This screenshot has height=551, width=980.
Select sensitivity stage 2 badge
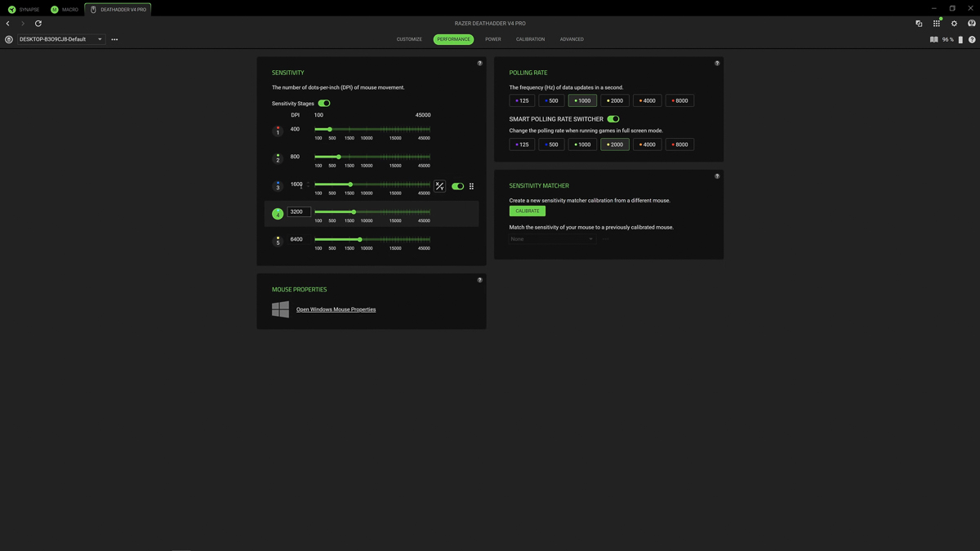278,158
